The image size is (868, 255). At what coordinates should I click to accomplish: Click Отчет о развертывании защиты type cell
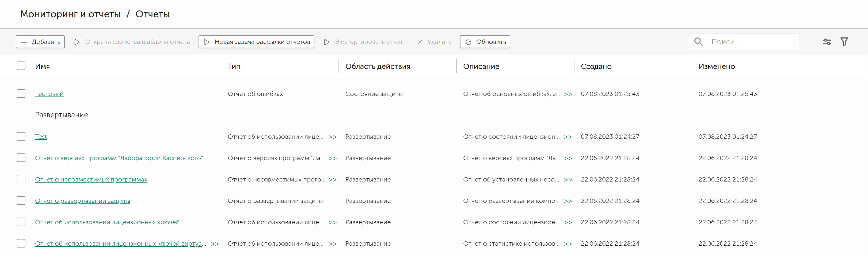tap(275, 201)
